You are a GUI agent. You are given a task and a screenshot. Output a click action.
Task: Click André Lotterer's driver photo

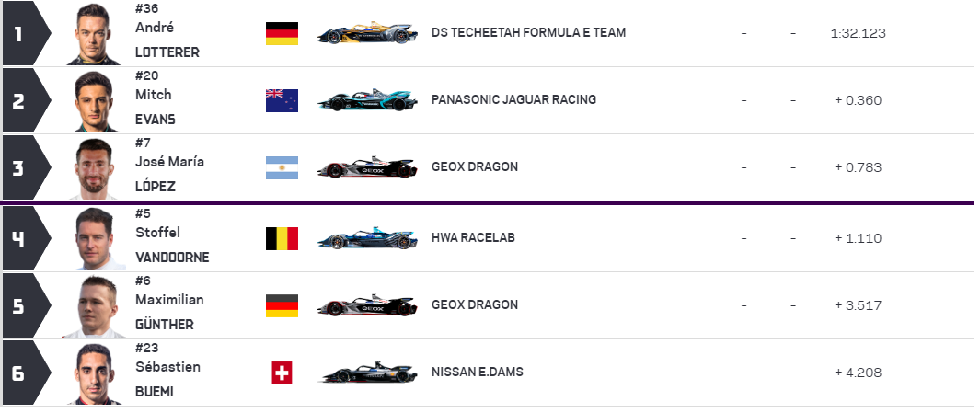tap(95, 34)
